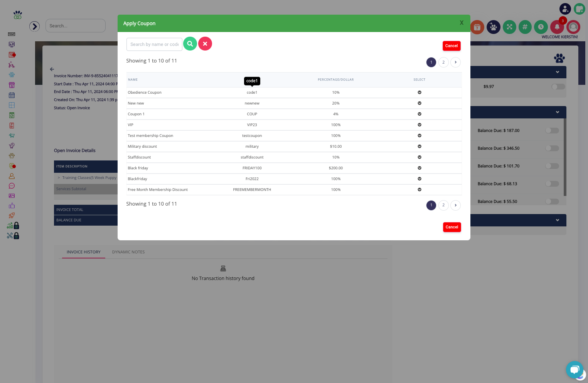Go to page 2 in bottom pagination
Screen dimensions: 588x383
(443, 205)
